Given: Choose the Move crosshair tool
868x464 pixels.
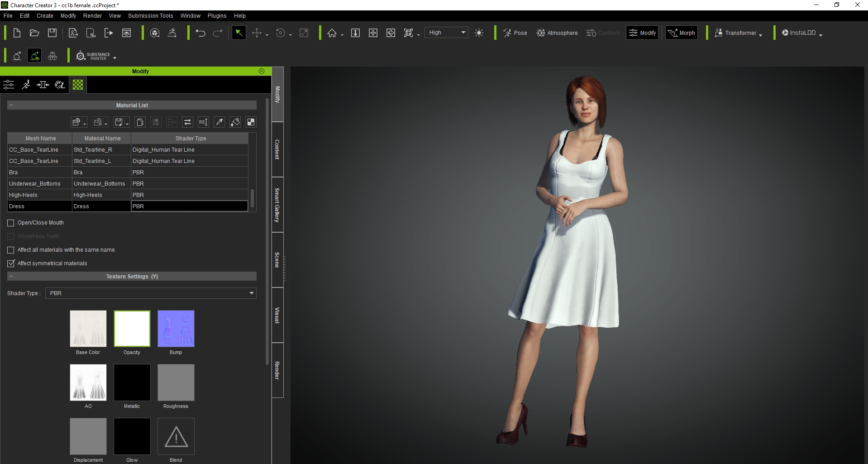Looking at the screenshot, I should pyautogui.click(x=257, y=33).
